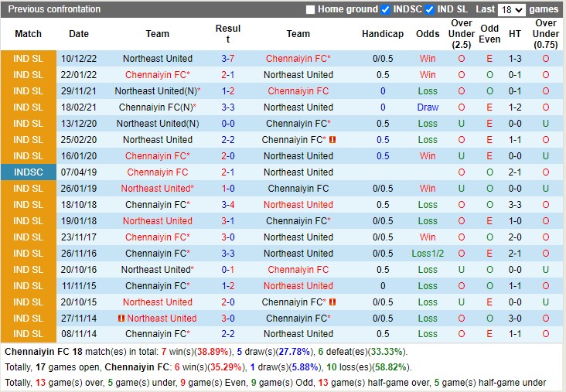Click red card icon in 20/10/15 match row
This screenshot has width=566, height=392.
point(332,302)
